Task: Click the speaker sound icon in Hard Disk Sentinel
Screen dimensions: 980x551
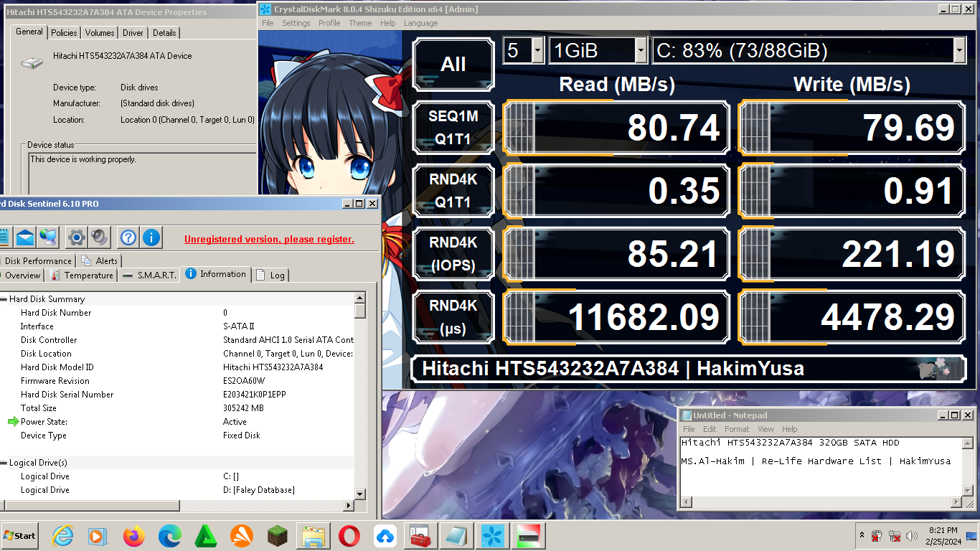Action: (x=99, y=237)
